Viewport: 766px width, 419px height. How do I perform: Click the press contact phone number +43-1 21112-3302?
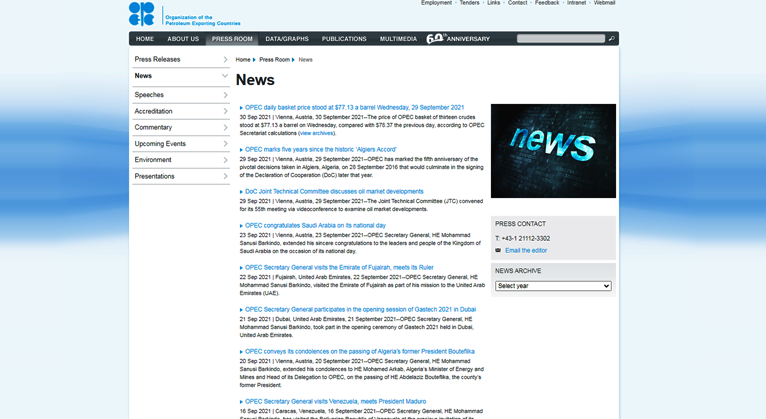click(x=526, y=238)
